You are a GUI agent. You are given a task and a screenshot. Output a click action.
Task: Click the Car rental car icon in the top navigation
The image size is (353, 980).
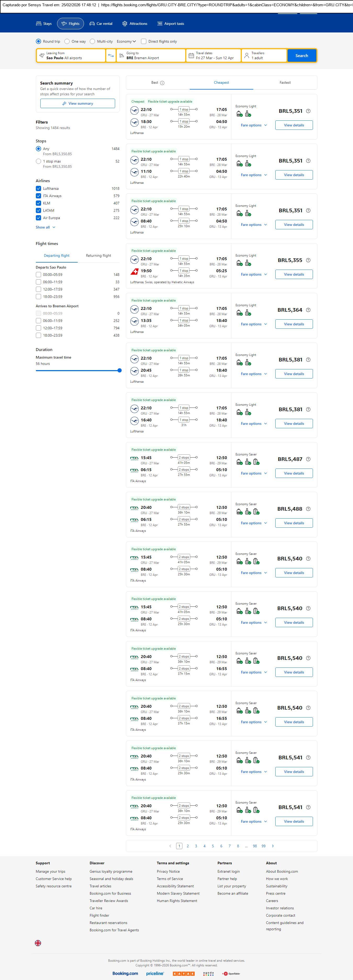point(92,24)
